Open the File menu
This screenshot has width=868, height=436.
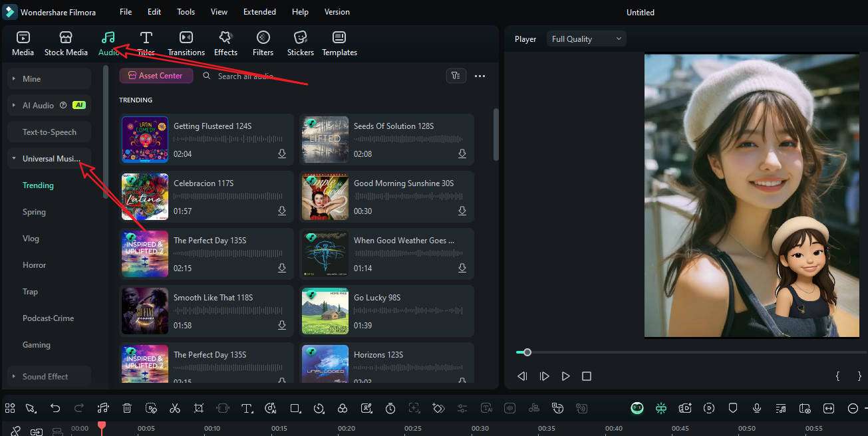coord(126,12)
